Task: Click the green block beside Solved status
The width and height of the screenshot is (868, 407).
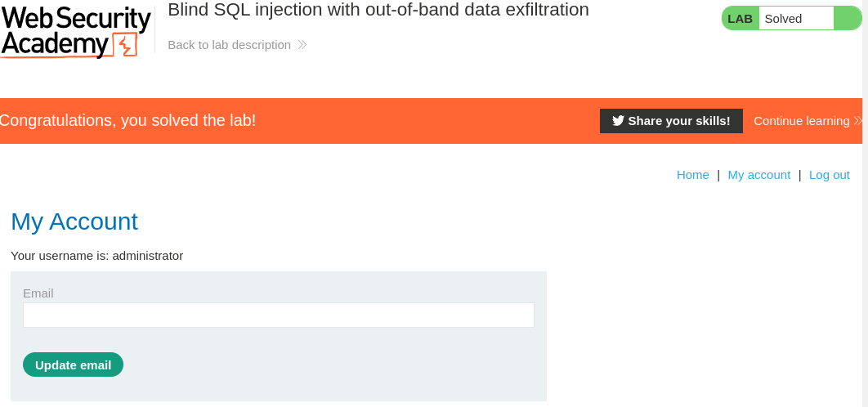Action: point(848,18)
